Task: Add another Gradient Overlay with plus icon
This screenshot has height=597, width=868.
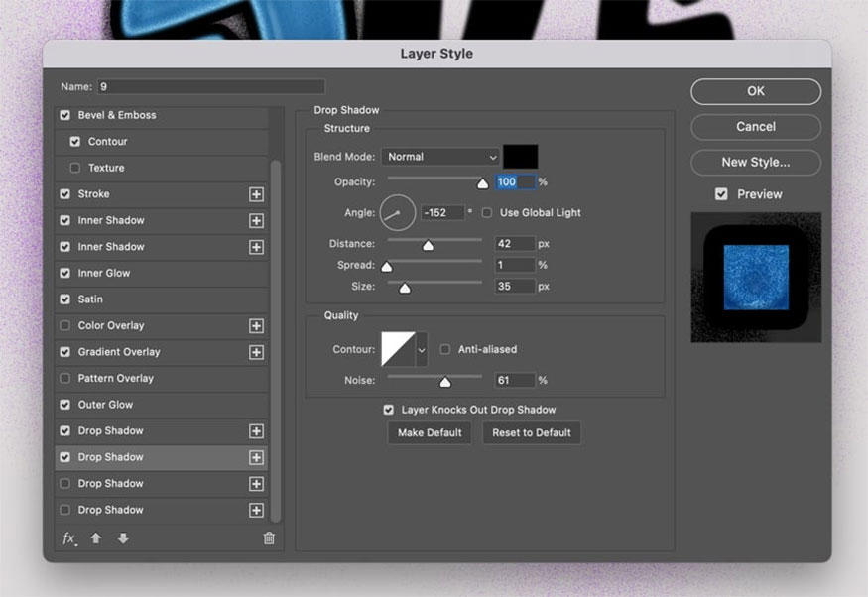Action: 256,352
